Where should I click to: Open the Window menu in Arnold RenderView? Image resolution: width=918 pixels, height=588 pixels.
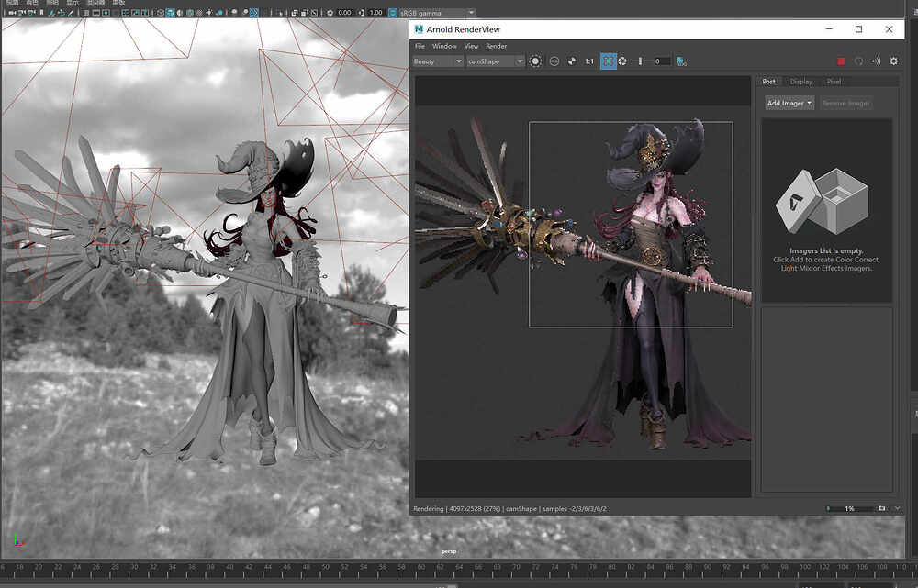click(444, 46)
